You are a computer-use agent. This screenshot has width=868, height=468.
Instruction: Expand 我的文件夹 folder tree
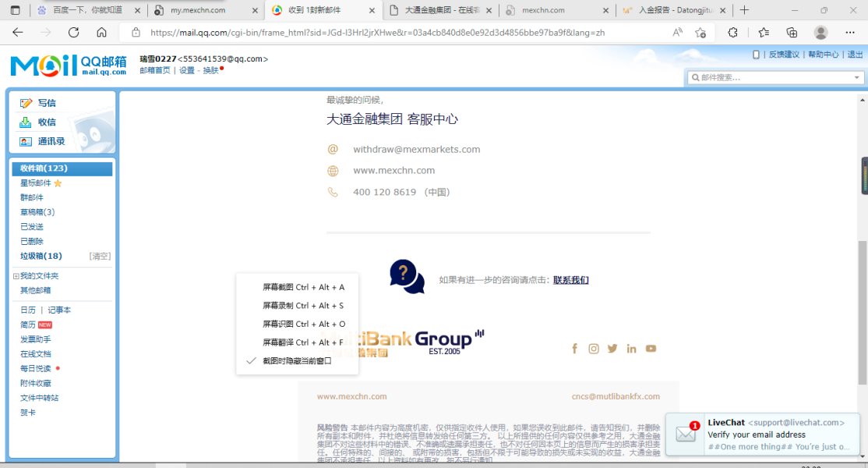(x=16, y=276)
